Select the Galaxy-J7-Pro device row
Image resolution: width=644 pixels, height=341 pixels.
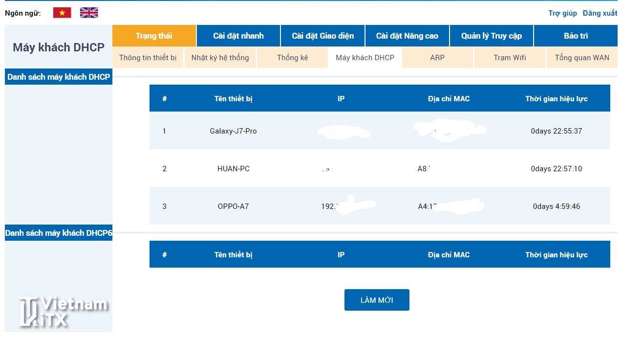[x=233, y=131]
